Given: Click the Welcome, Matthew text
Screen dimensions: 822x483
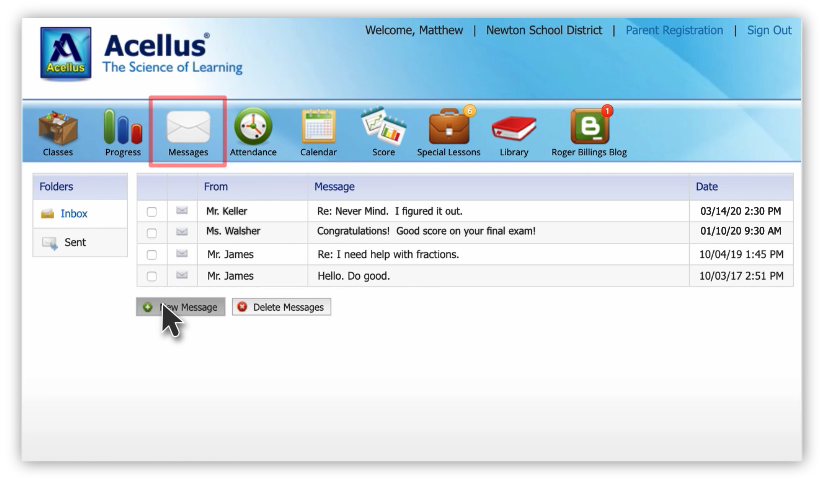Looking at the screenshot, I should pos(414,30).
